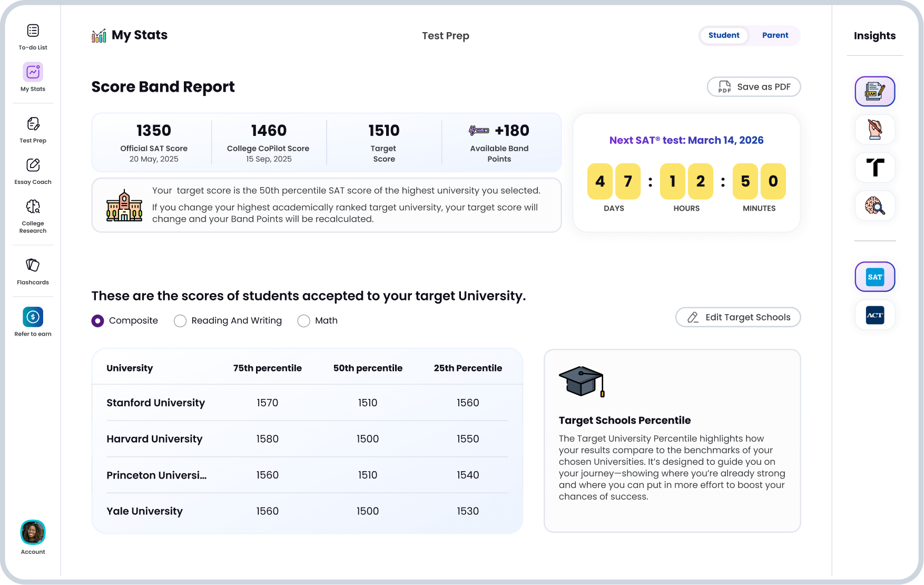Open the To-do List sidebar icon

coord(33,31)
